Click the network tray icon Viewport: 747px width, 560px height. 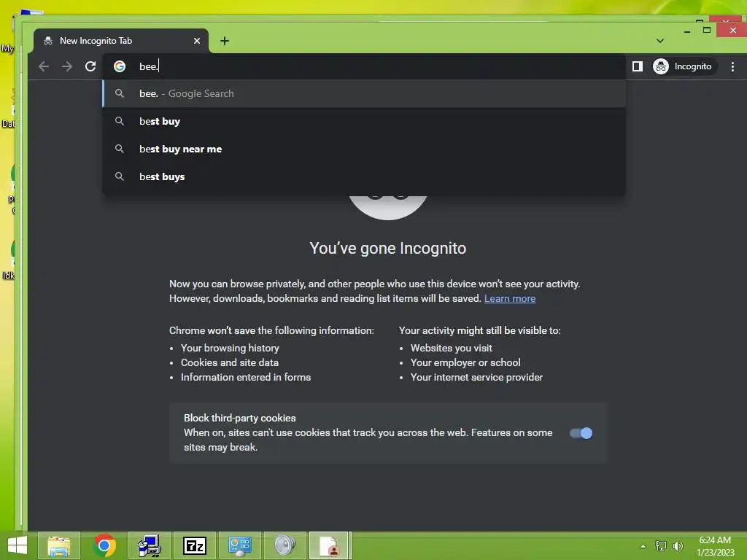point(661,546)
